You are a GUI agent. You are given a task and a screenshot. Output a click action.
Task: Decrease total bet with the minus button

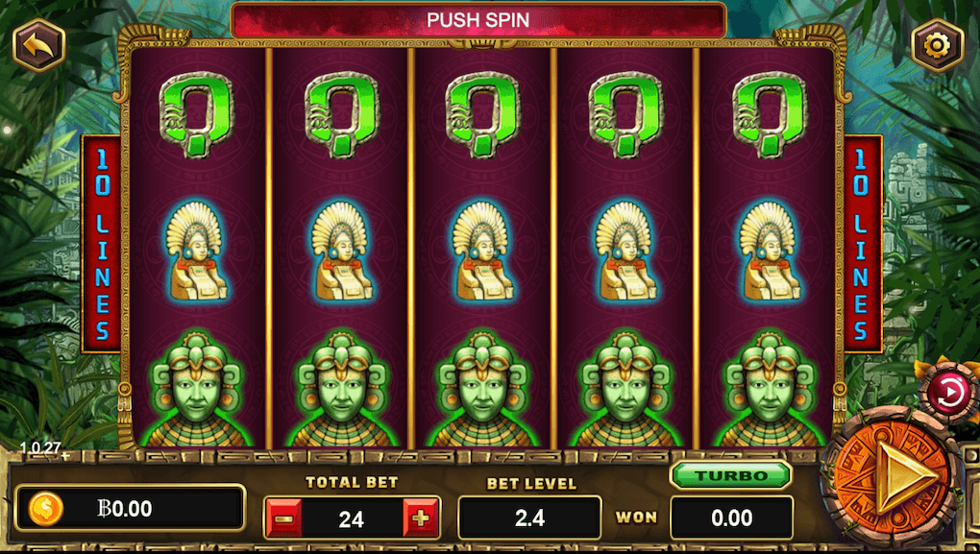283,518
